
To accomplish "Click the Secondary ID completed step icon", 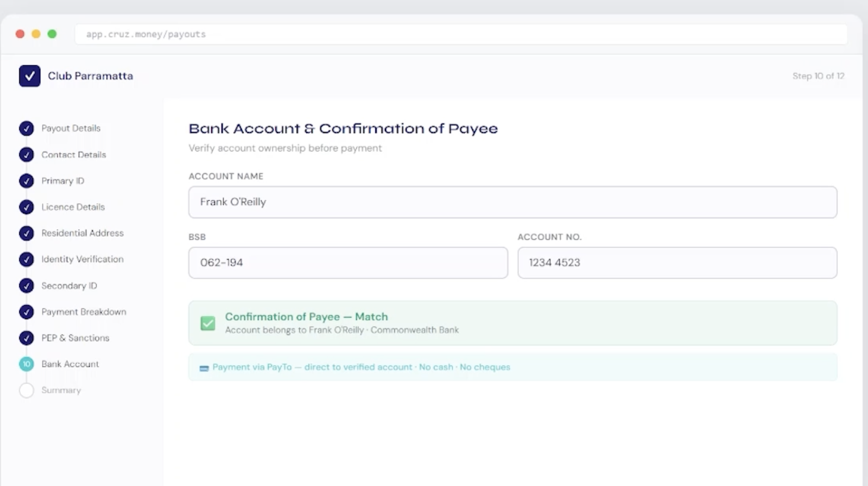I will (26, 285).
